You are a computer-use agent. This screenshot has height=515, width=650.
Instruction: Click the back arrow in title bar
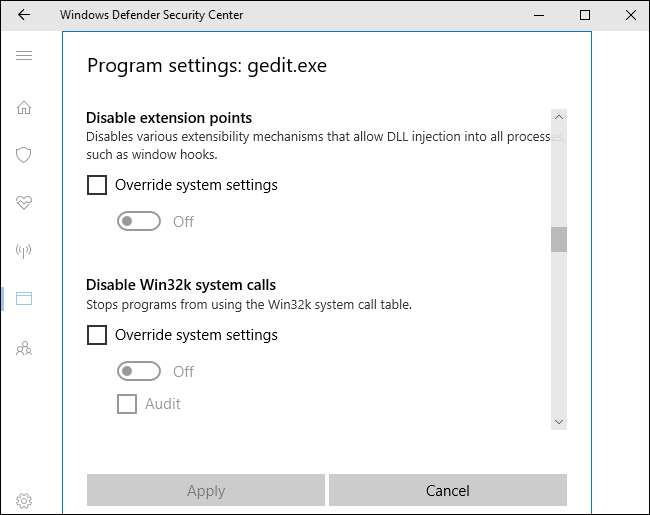24,15
